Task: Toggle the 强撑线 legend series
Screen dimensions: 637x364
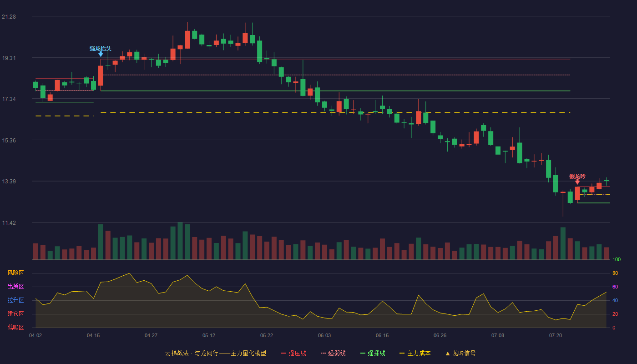Action: [x=373, y=353]
